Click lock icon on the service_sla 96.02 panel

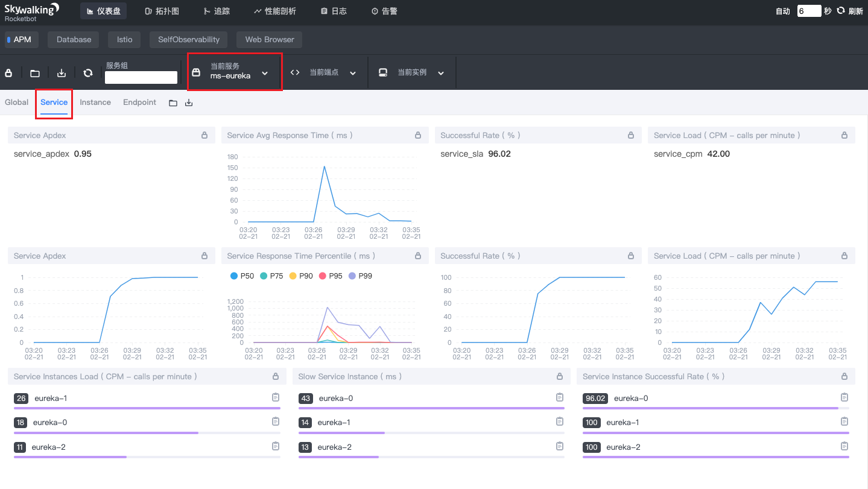point(631,136)
